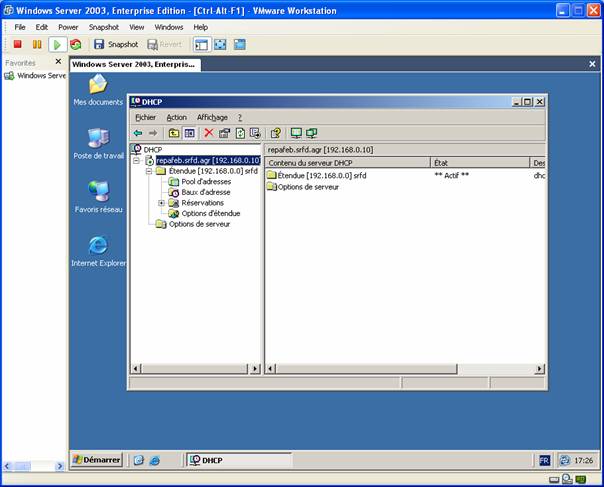Open the VMware File menu
Screen dimensions: 604x487
point(20,27)
